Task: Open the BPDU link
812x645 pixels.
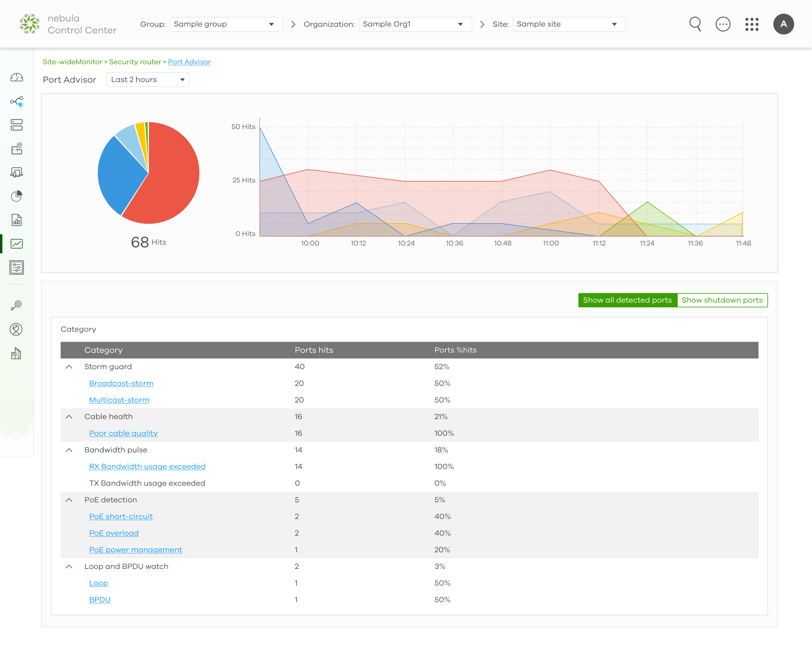Action: [100, 600]
